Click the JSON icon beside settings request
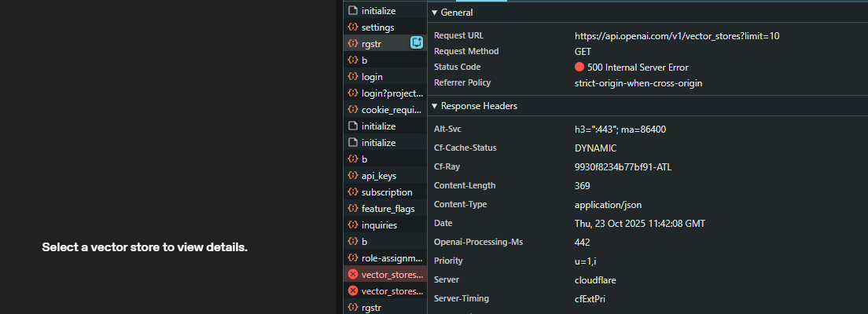 pyautogui.click(x=353, y=27)
